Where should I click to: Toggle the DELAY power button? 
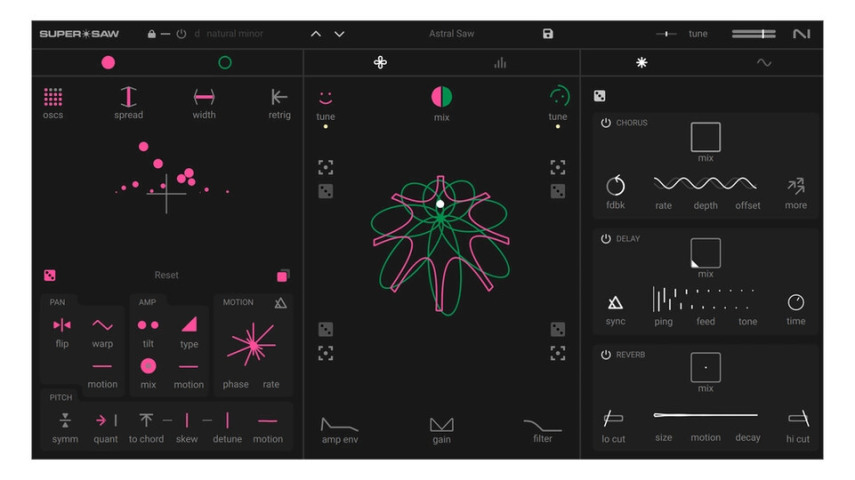pos(605,238)
